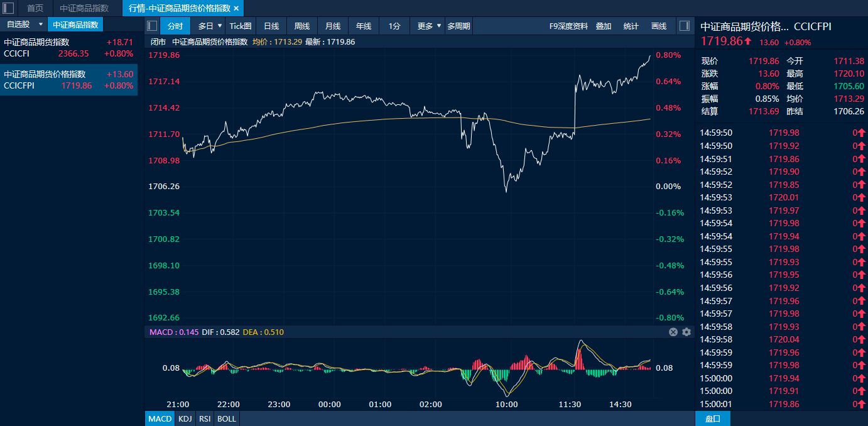Open the 首页 tab
The image size is (868, 426).
pos(35,8)
